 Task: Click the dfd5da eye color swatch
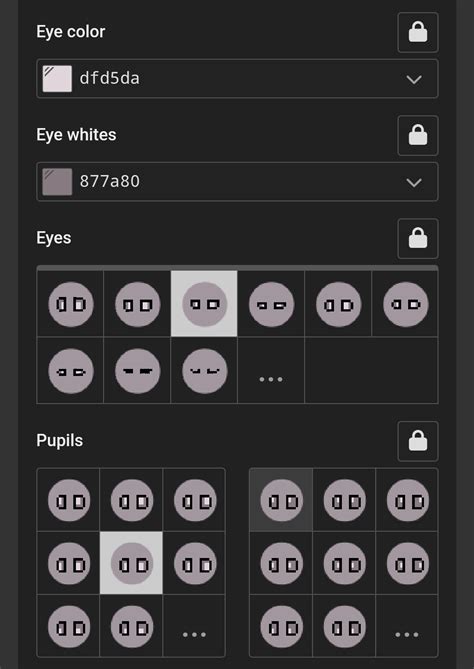click(57, 79)
